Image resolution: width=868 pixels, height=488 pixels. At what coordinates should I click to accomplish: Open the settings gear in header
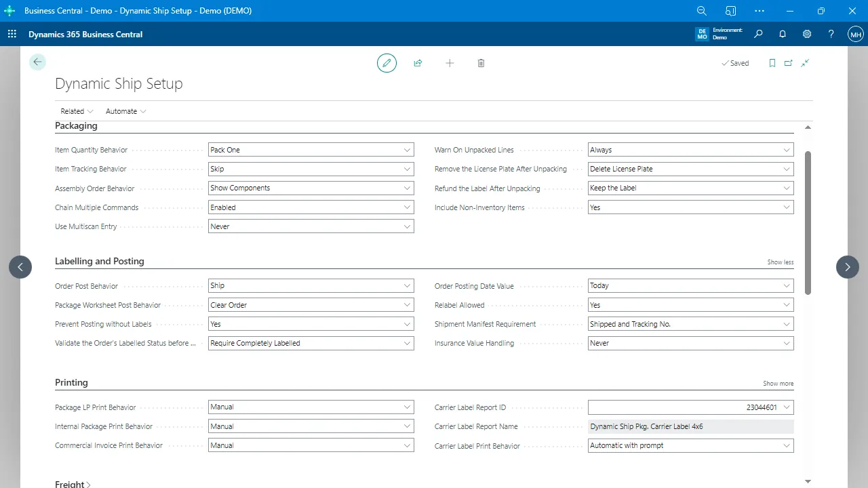pos(807,34)
